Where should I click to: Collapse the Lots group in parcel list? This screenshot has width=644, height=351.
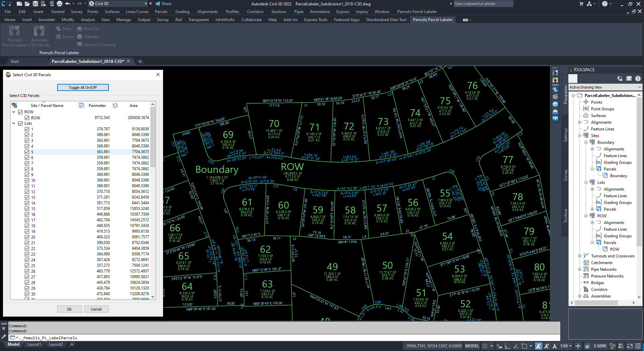[14, 123]
